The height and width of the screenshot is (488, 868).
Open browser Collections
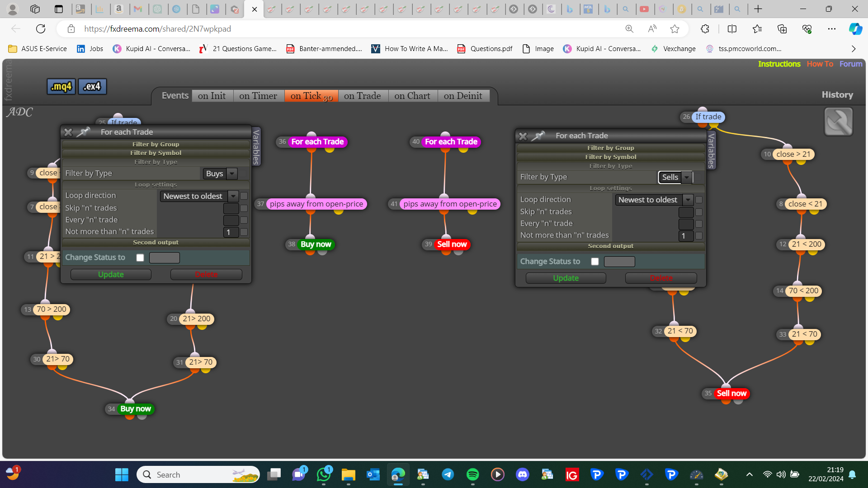tap(782, 29)
